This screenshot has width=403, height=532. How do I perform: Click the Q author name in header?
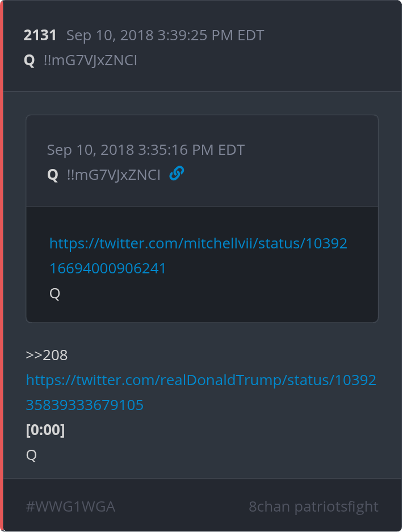pos(30,60)
